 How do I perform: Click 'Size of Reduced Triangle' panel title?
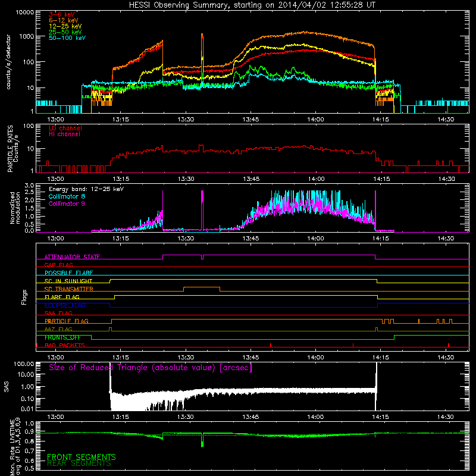point(151,368)
